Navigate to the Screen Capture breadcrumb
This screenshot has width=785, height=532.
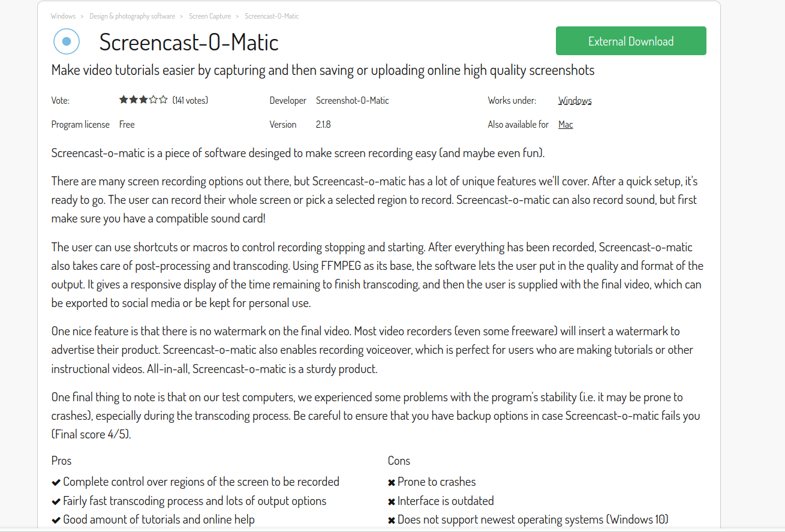click(210, 16)
